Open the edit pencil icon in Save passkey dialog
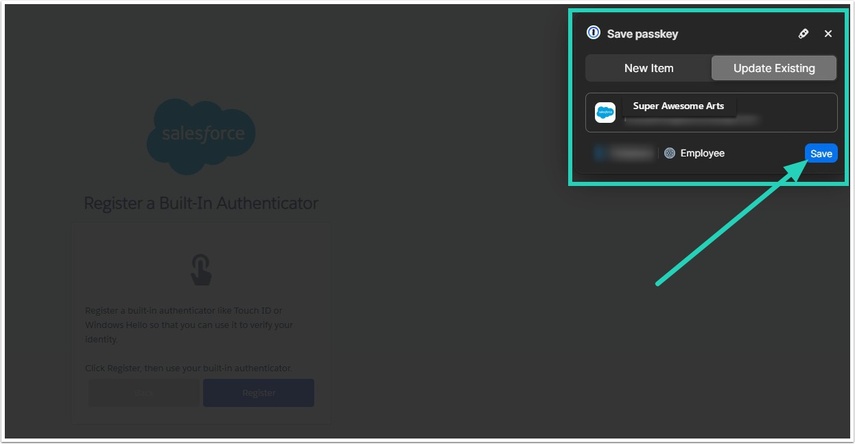855x444 pixels. tap(803, 34)
